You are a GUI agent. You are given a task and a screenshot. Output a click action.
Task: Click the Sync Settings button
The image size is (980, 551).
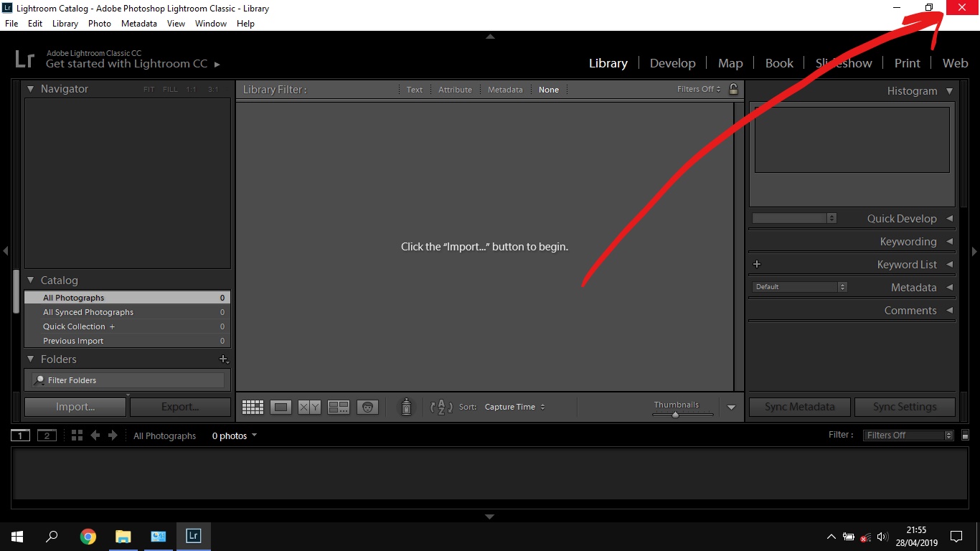click(x=905, y=407)
